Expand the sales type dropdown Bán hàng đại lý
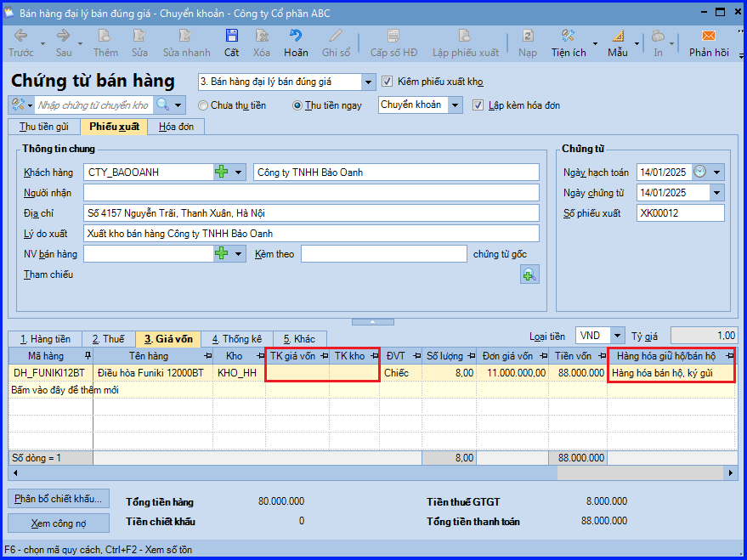 click(x=368, y=82)
